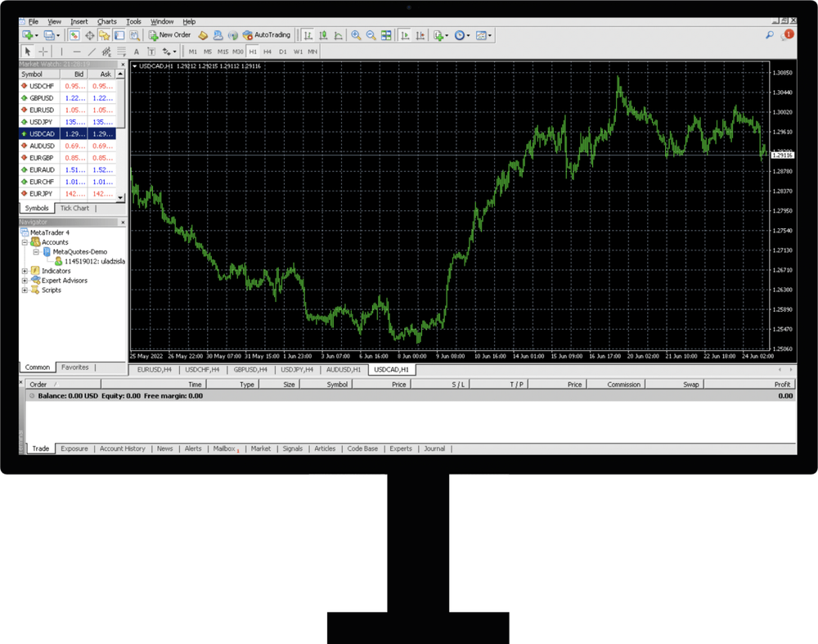Open the Charts menu
The width and height of the screenshot is (818, 644).
(106, 21)
